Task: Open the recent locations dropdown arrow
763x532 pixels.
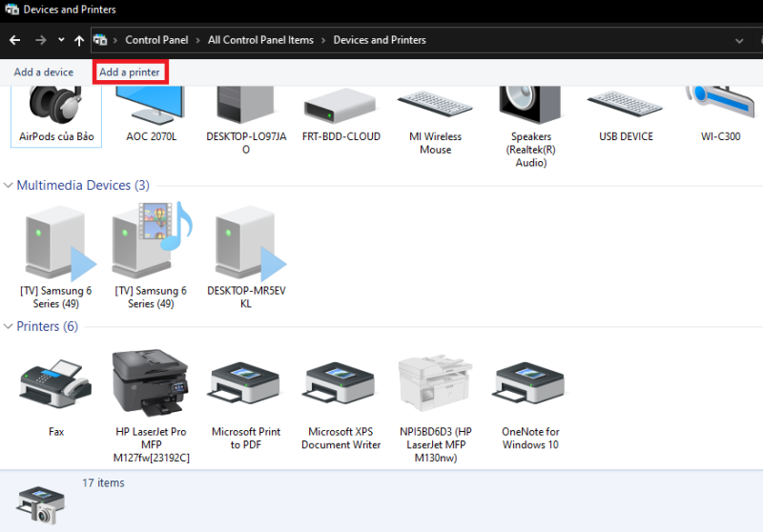Action: click(61, 40)
